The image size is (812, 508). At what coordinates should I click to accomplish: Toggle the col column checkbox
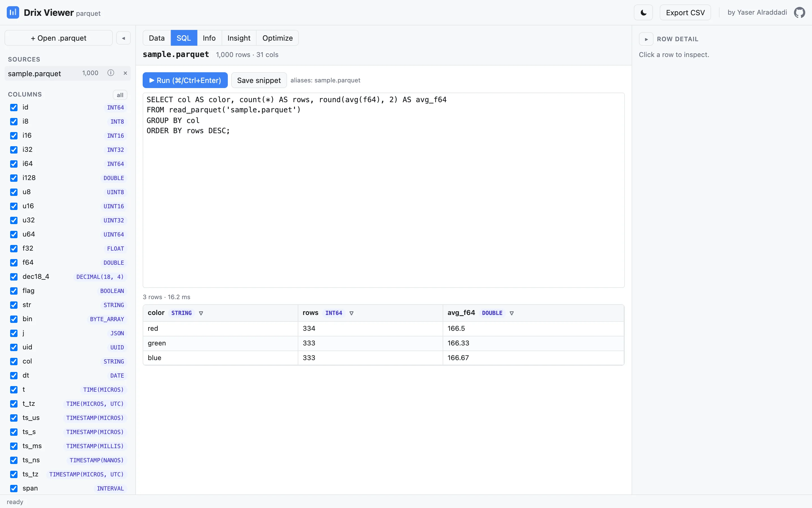click(x=14, y=362)
